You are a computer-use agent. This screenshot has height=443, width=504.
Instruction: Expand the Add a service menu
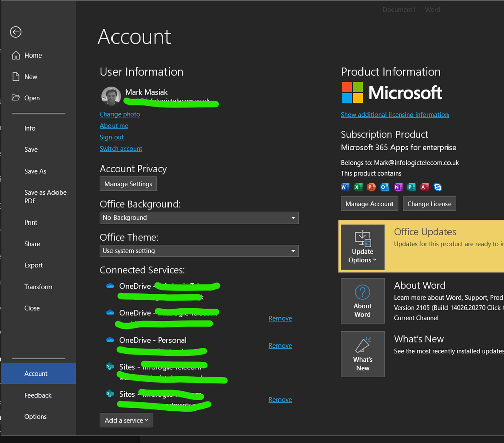(x=126, y=420)
